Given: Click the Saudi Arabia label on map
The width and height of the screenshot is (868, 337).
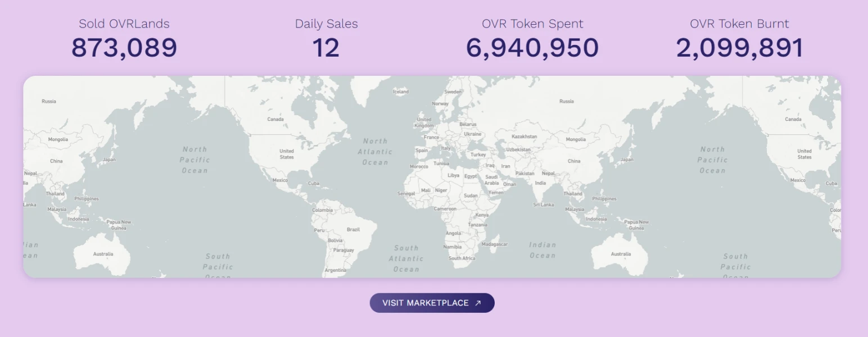Looking at the screenshot, I should pyautogui.click(x=491, y=180).
